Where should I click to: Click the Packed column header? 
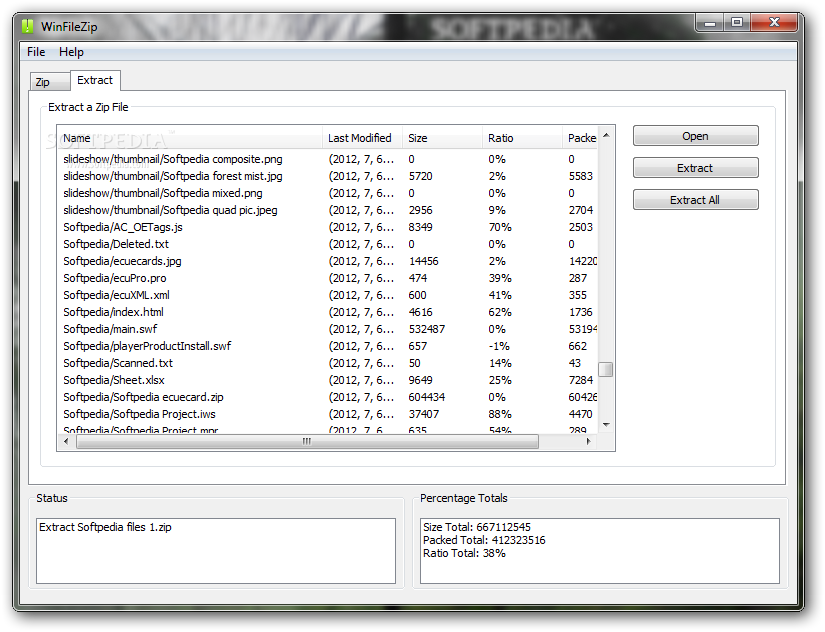click(x=580, y=138)
